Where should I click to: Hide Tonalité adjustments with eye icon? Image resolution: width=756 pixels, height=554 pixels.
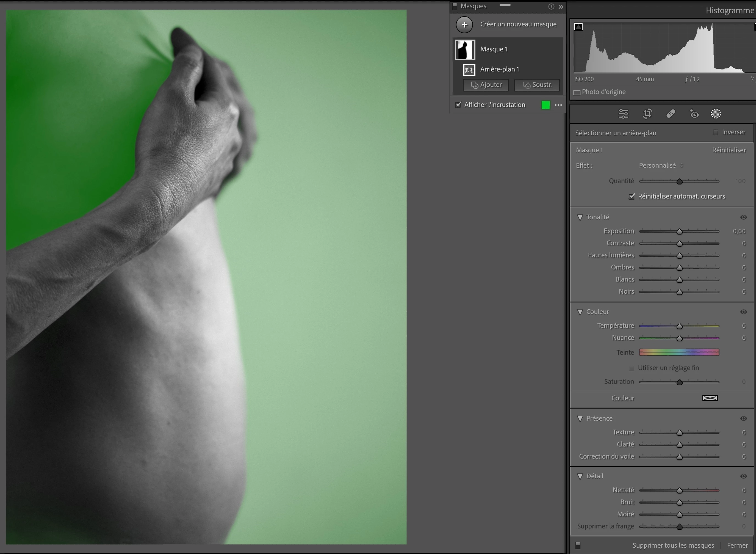743,217
